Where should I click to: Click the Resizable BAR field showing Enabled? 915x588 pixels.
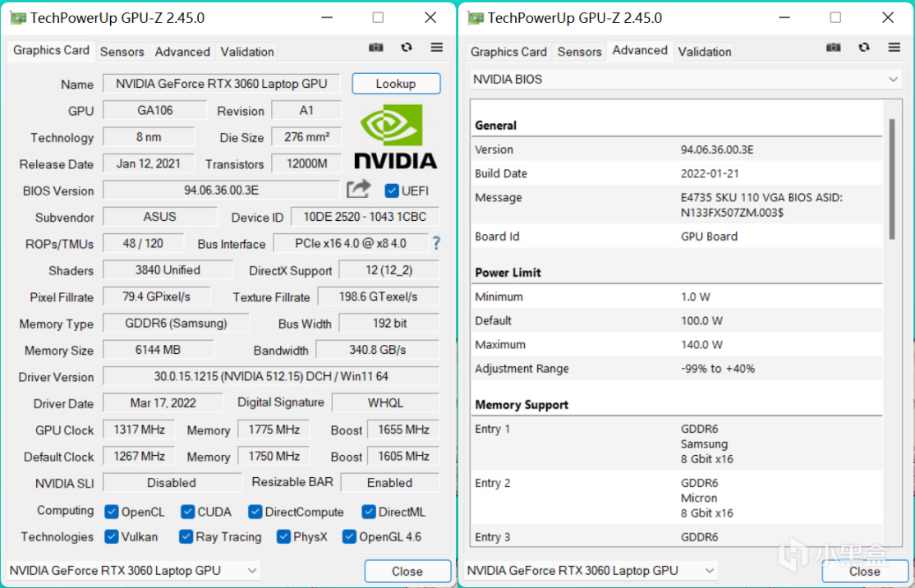tap(390, 482)
